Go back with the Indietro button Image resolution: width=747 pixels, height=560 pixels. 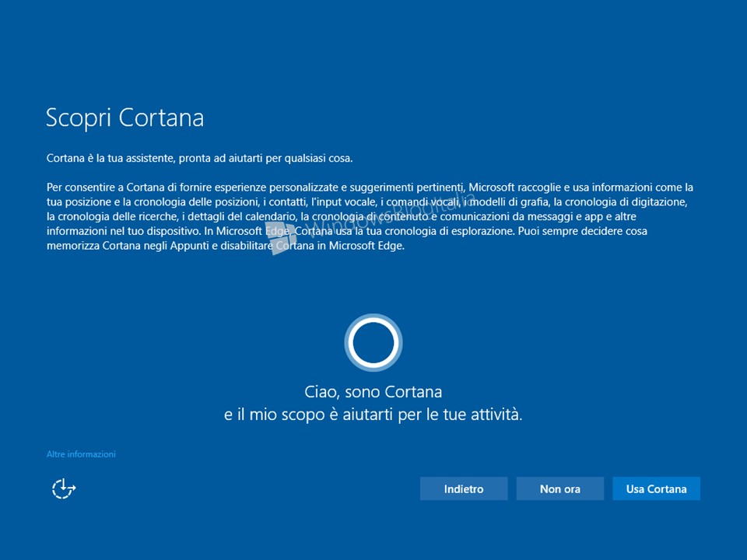pyautogui.click(x=464, y=489)
